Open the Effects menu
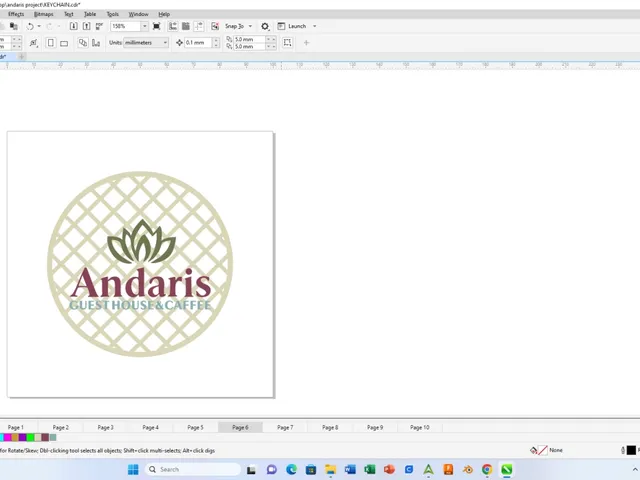Viewport: 640px width, 480px height. pyautogui.click(x=16, y=14)
